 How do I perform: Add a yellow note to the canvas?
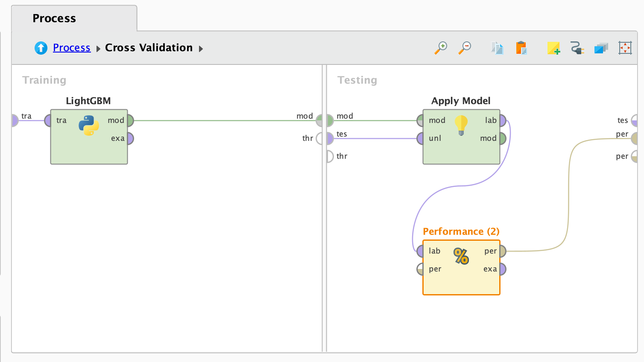(553, 48)
